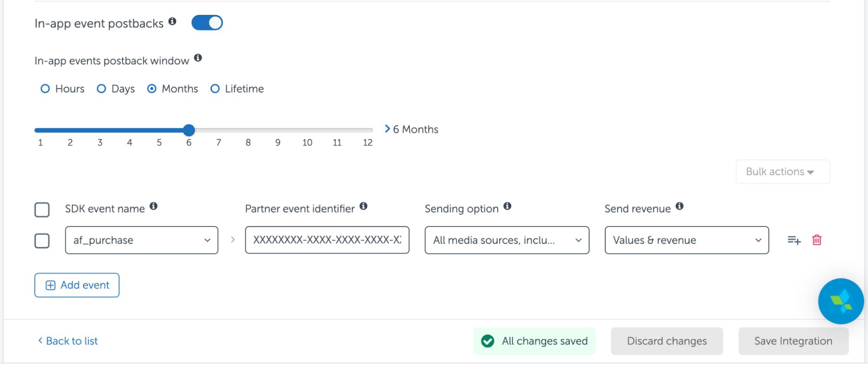
Task: Click info icon next to postback window label
Action: tap(198, 58)
